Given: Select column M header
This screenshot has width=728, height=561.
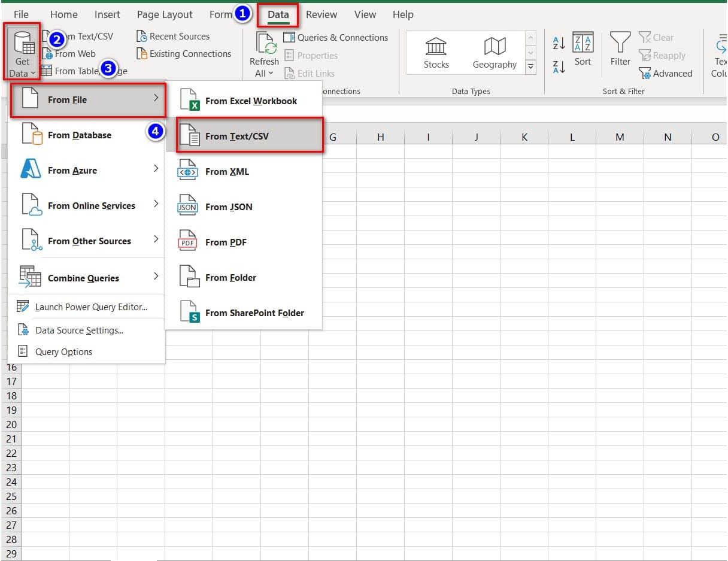Looking at the screenshot, I should pyautogui.click(x=620, y=137).
